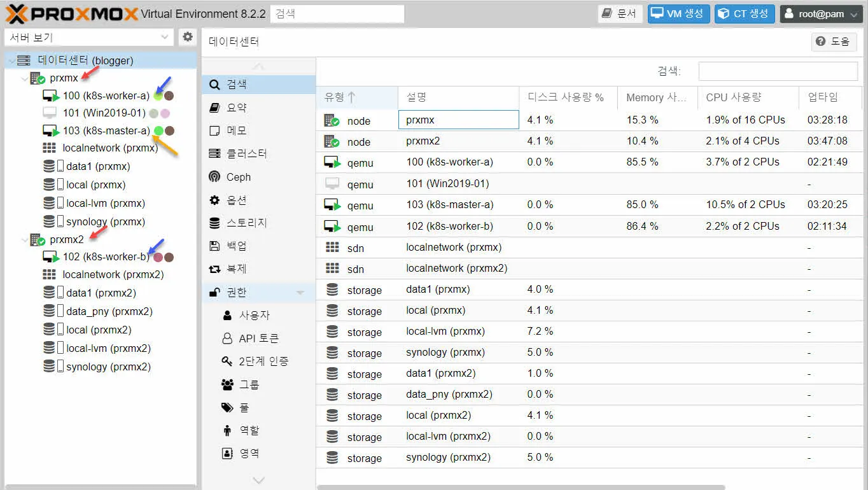Collapse the prxmx node in the tree
This screenshot has height=490, width=868.
(x=24, y=78)
